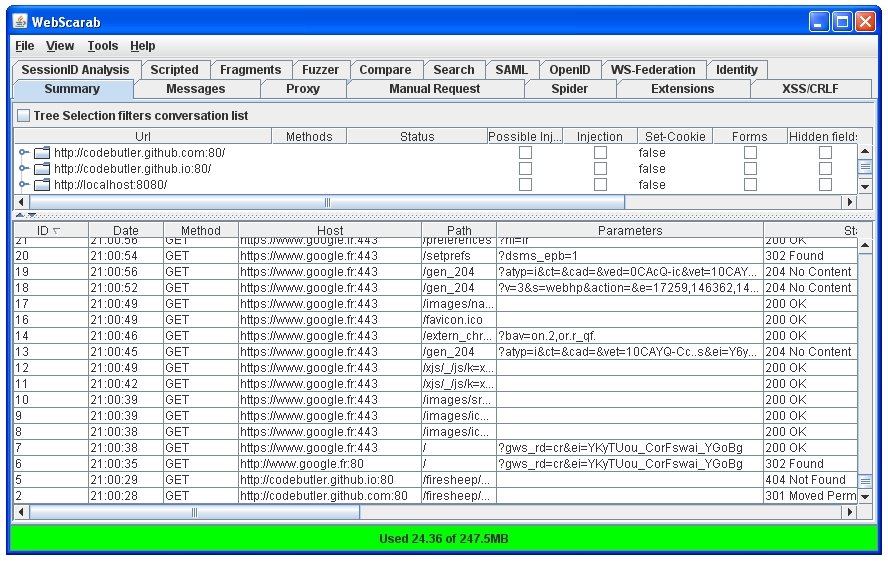Viewport: 888px width, 561px height.
Task: Click folder icon for codebutler.github.io:80
Action: click(x=42, y=169)
